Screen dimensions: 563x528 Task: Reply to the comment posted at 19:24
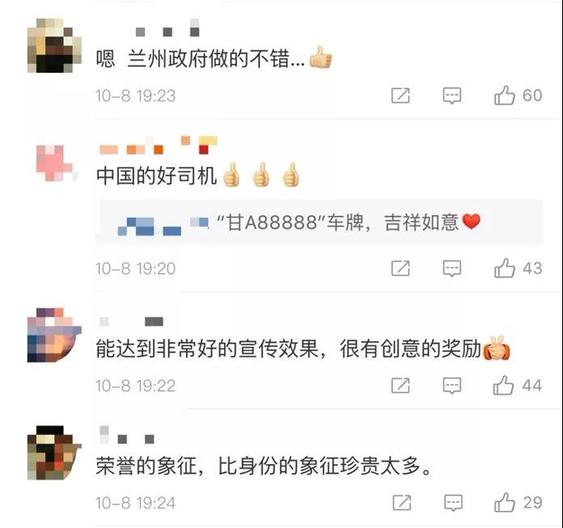tap(453, 503)
